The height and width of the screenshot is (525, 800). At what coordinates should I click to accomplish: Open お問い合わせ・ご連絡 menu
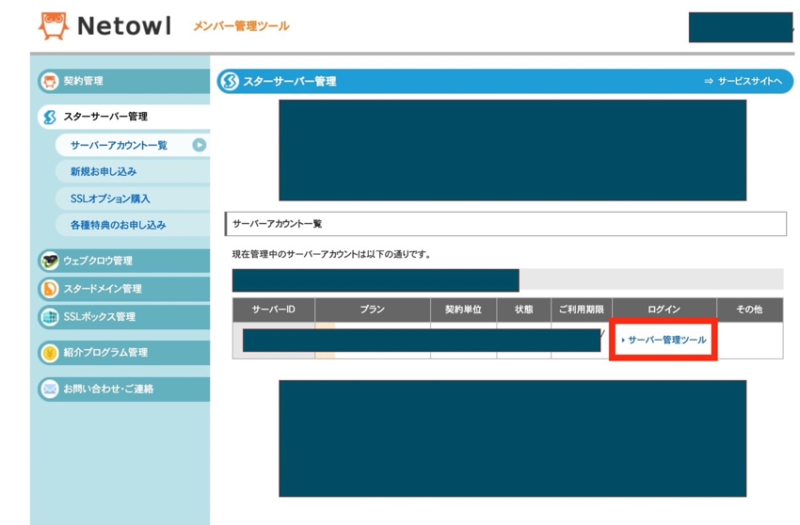click(x=124, y=389)
